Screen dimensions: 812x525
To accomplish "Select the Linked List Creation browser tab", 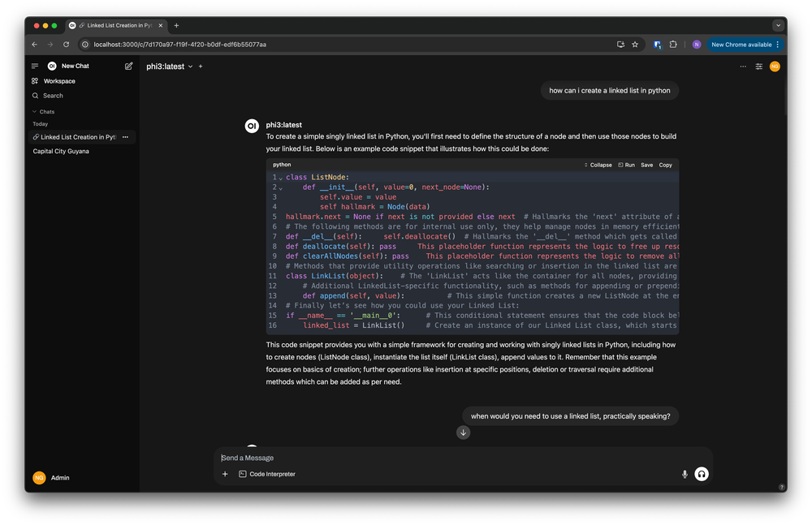I will (114, 25).
